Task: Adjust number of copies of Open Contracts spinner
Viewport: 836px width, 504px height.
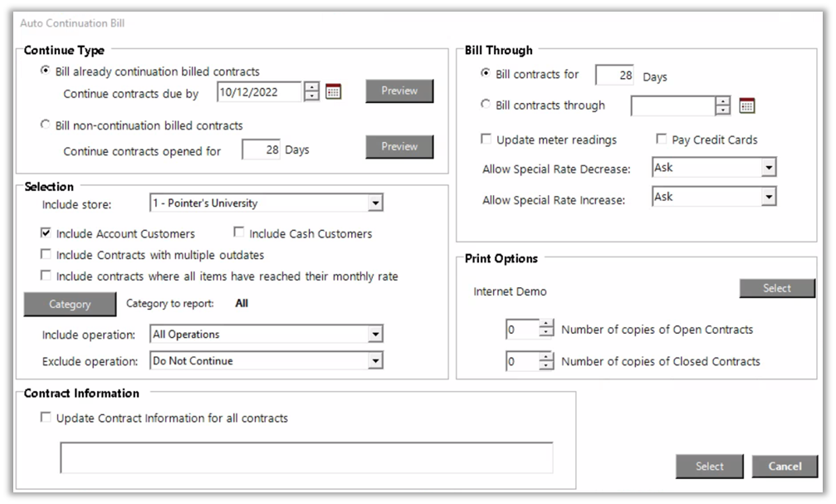Action: click(545, 330)
